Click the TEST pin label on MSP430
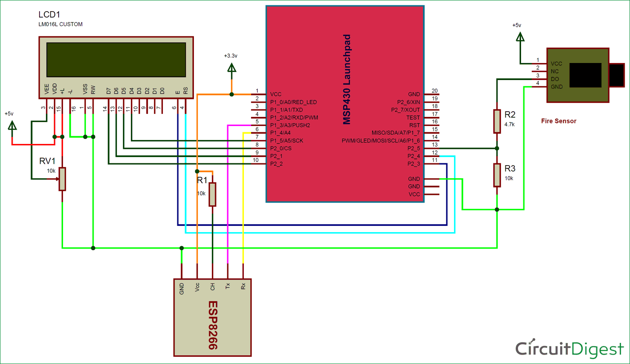The image size is (630, 364). pyautogui.click(x=413, y=117)
